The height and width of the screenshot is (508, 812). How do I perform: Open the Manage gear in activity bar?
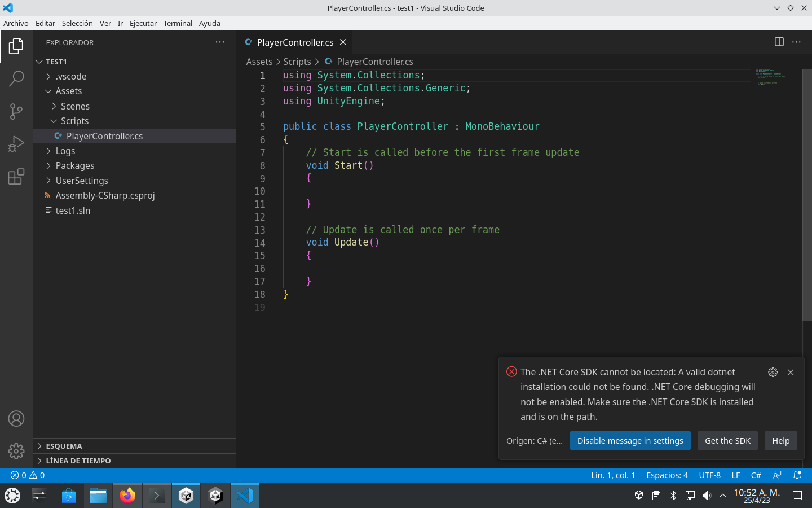[16, 451]
